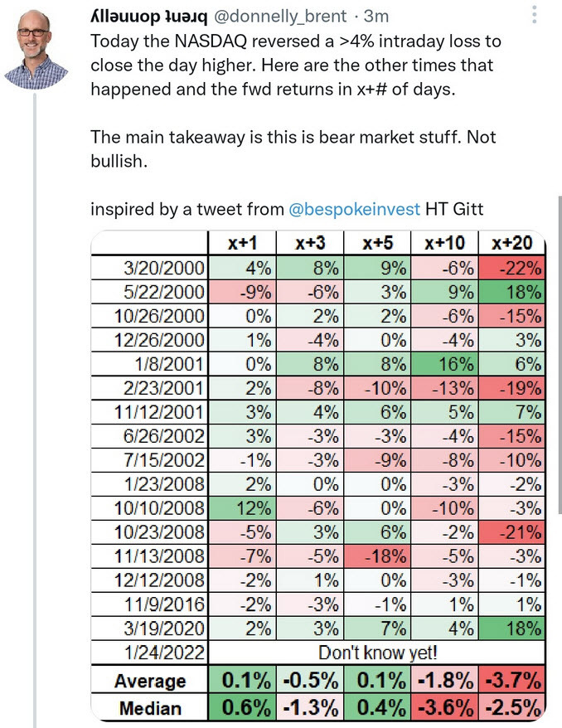
Task: Open the tweet's three-dot more options menu
Action: [x=535, y=16]
